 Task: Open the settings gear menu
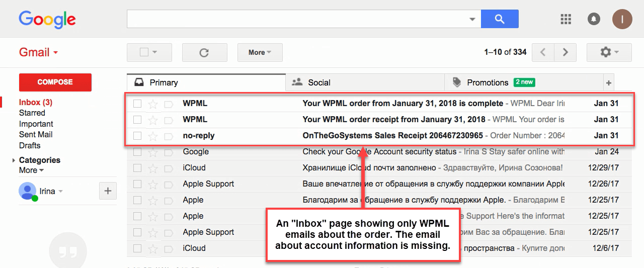pos(609,52)
